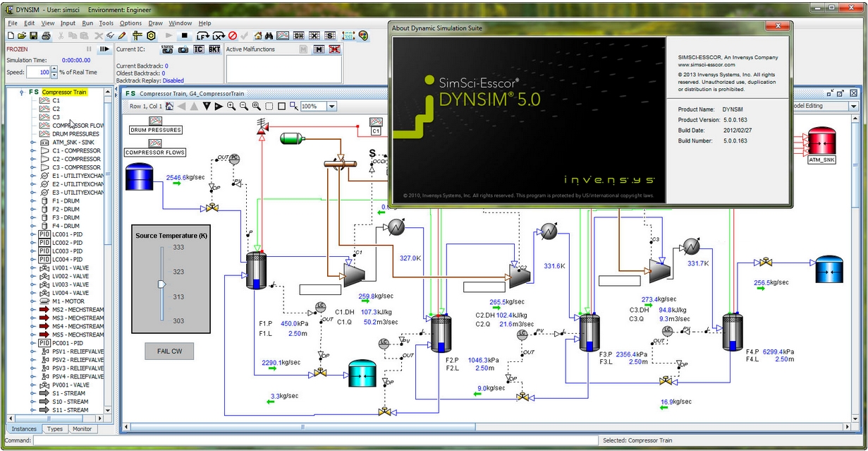Open the File menu
Viewport: 868px width, 451px height.
[13, 23]
